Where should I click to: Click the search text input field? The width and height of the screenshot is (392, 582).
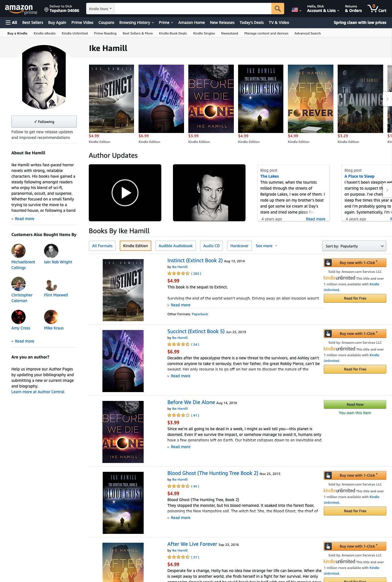pos(193,9)
